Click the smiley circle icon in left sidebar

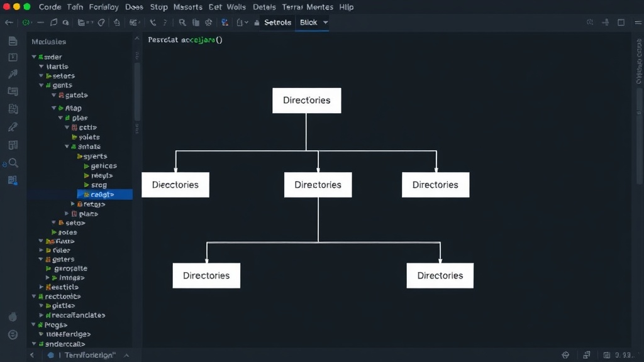[13, 335]
